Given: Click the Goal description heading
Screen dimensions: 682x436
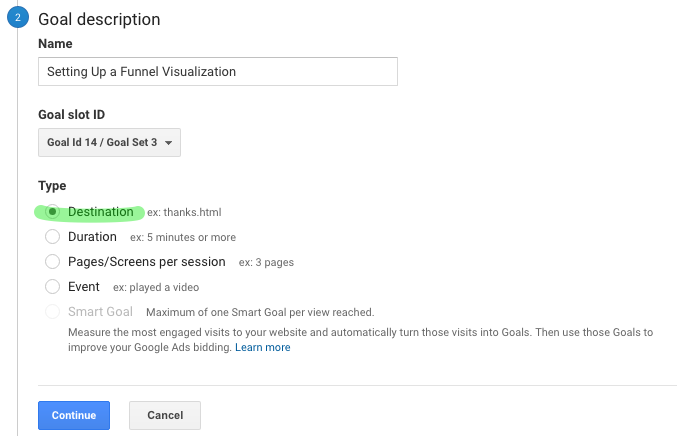Looking at the screenshot, I should tap(99, 20).
